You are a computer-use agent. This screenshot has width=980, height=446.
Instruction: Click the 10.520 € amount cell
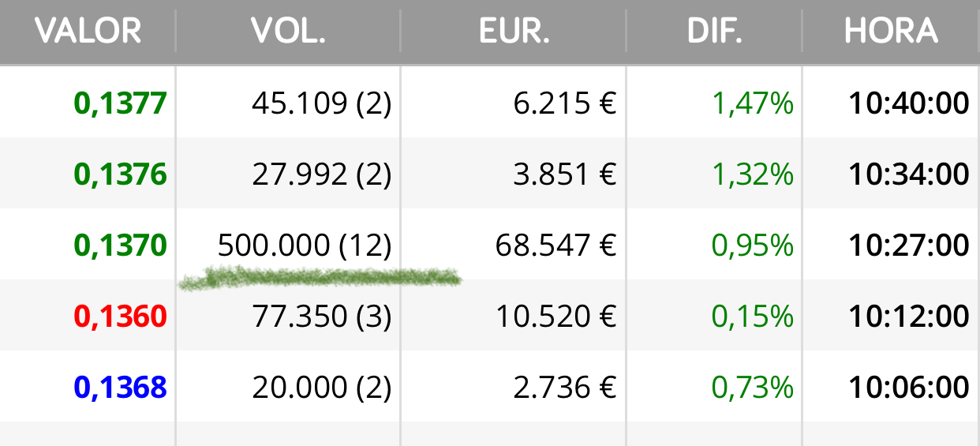(555, 317)
